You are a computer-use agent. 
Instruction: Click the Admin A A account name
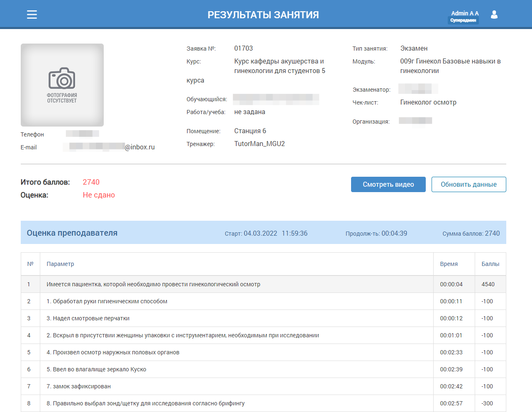[x=465, y=13]
